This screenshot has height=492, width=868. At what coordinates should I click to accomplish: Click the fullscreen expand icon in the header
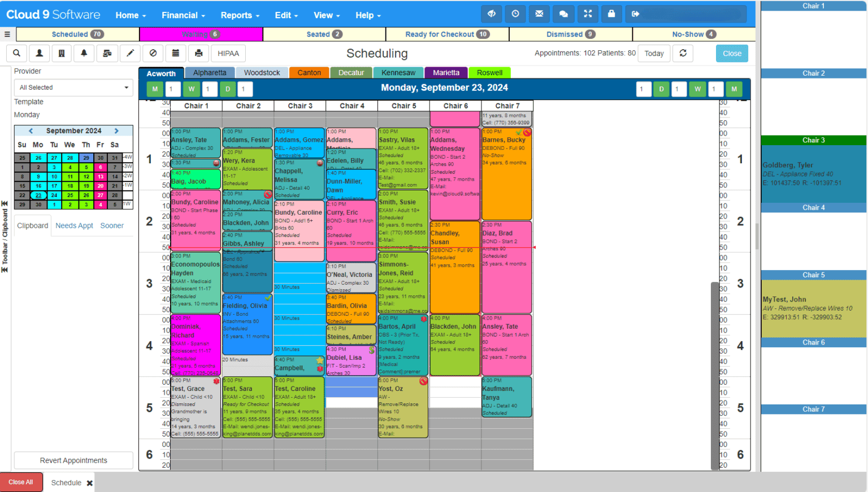tap(588, 14)
